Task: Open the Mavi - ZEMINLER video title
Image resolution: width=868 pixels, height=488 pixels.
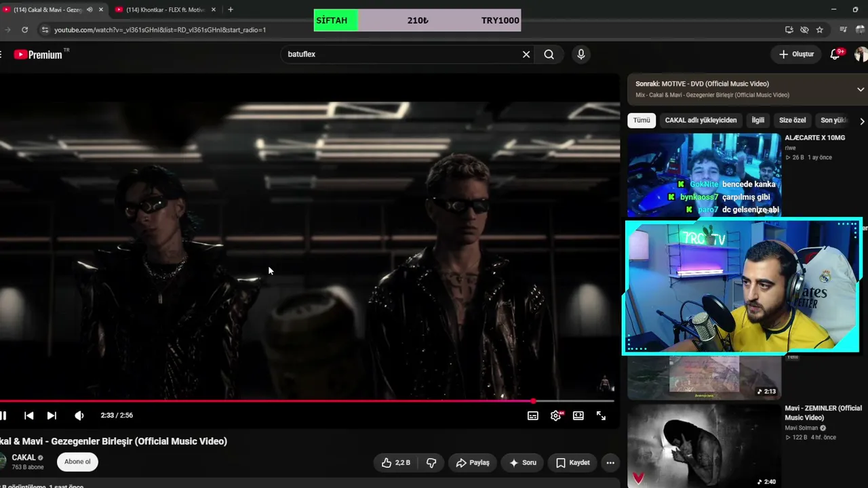Action: click(x=823, y=413)
